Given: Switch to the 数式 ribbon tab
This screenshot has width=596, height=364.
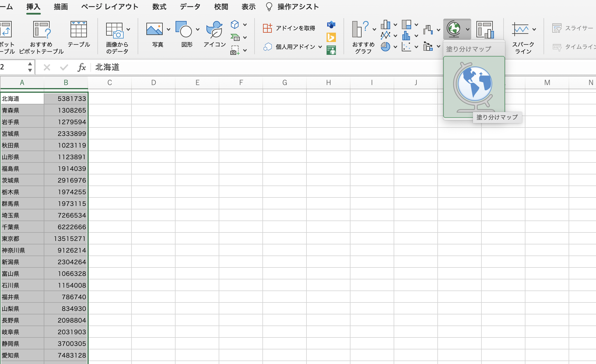Looking at the screenshot, I should pos(159,7).
